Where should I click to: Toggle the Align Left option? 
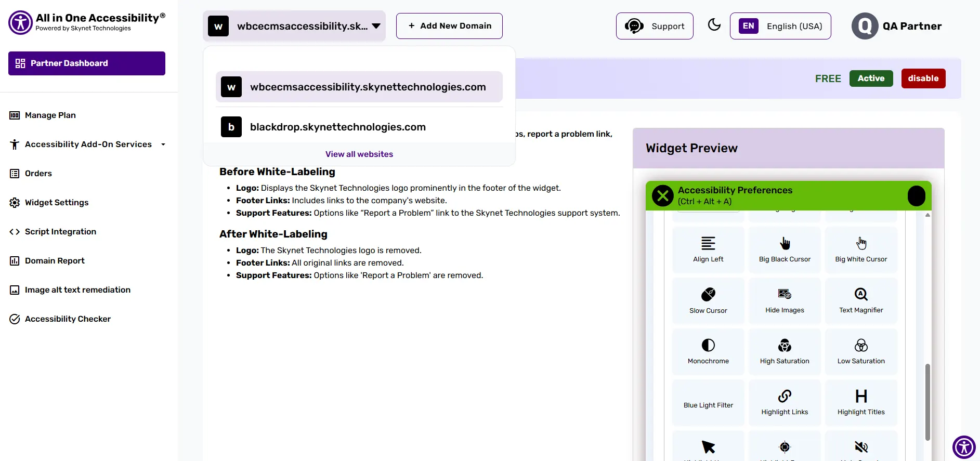click(708, 250)
